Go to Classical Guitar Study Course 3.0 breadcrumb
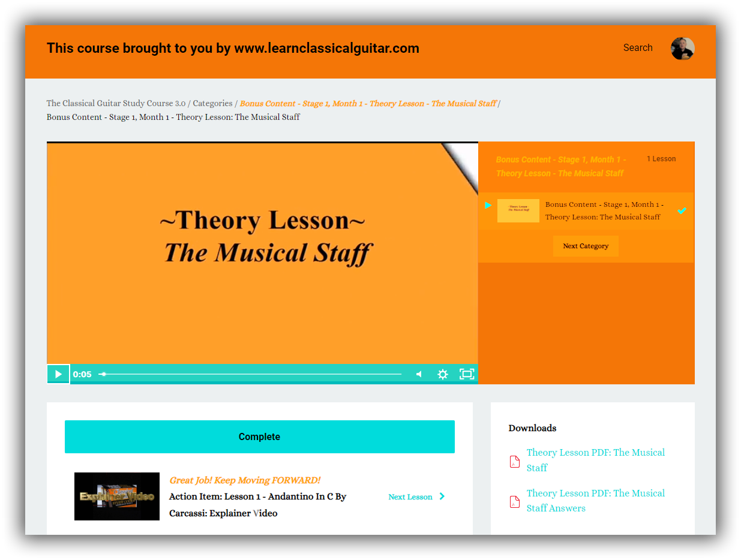Screen dimensions: 741x560 [116, 104]
